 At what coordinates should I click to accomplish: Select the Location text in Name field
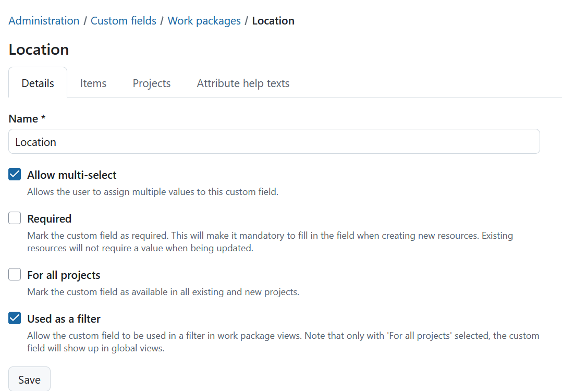click(35, 141)
